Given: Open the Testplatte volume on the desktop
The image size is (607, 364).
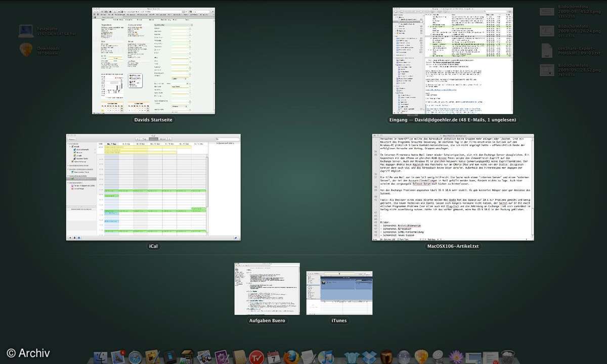Looking at the screenshot, I should point(26,30).
